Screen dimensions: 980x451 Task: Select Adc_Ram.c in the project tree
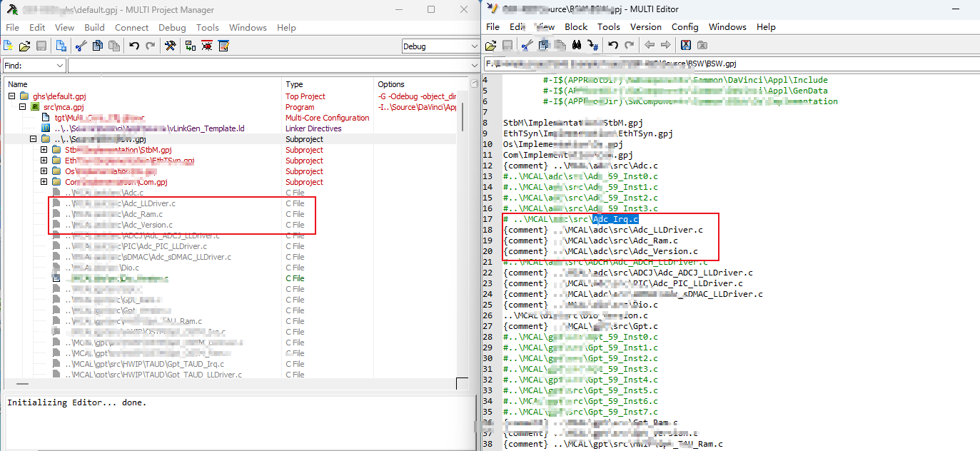[142, 214]
